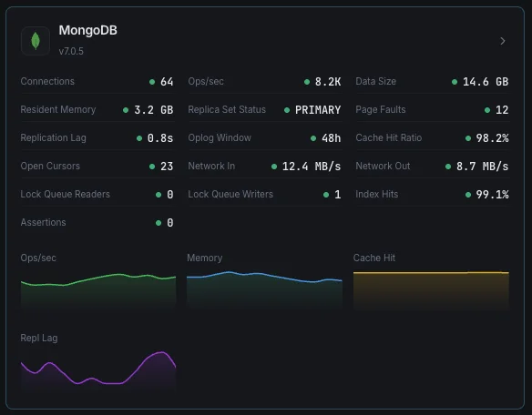Select Page Faults value 12
The width and height of the screenshot is (532, 415).
pos(502,110)
